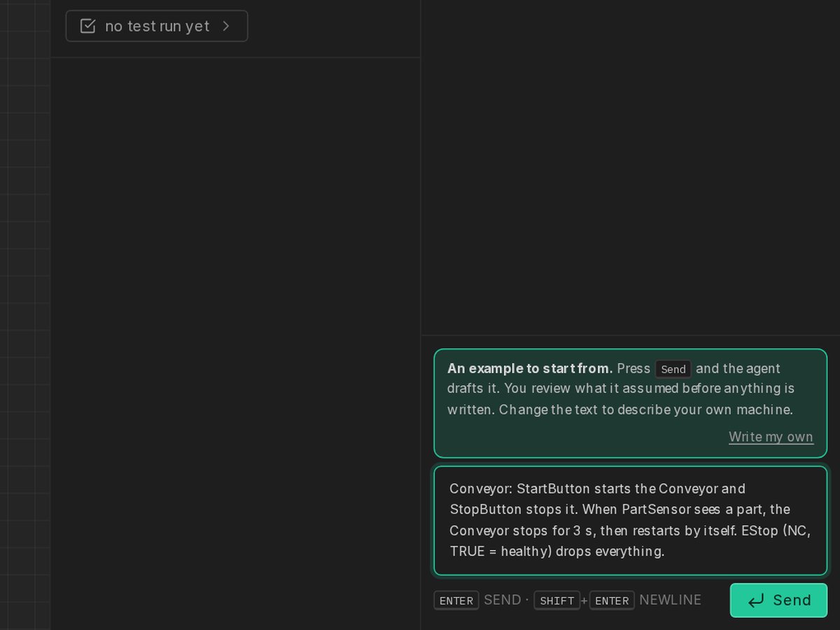The height and width of the screenshot is (630, 840).
Task: Focus the conveyor description text box
Action: tap(631, 521)
